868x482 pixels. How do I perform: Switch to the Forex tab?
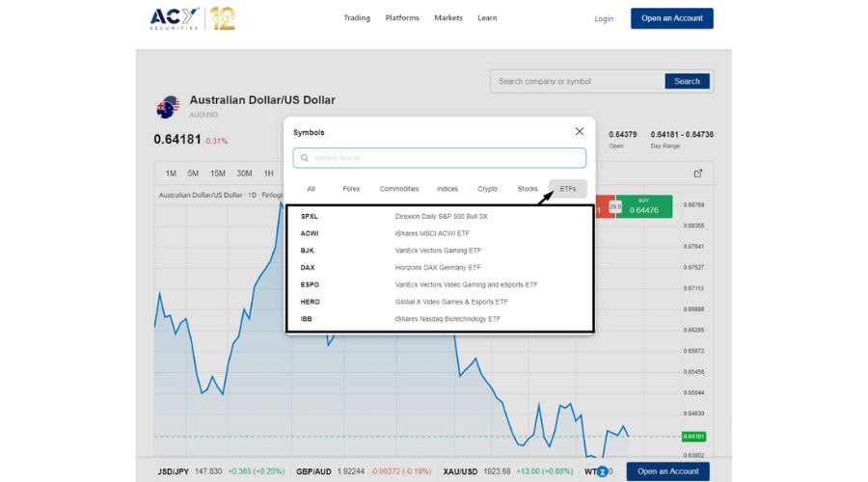tap(351, 189)
